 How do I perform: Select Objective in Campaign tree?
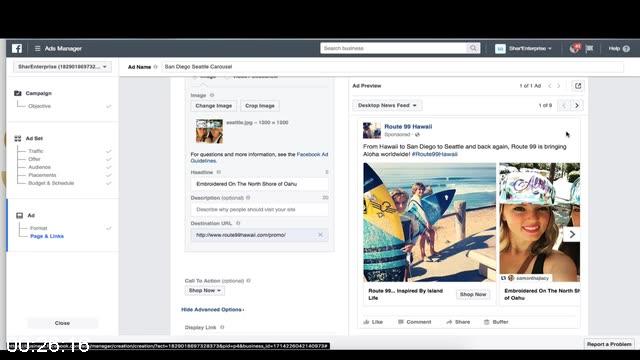[x=40, y=106]
